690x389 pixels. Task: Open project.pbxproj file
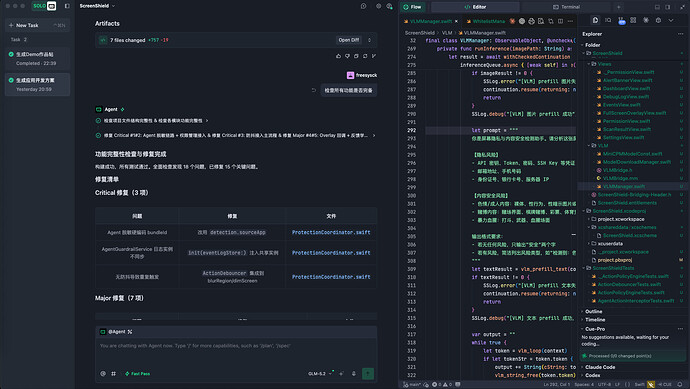click(x=614, y=260)
